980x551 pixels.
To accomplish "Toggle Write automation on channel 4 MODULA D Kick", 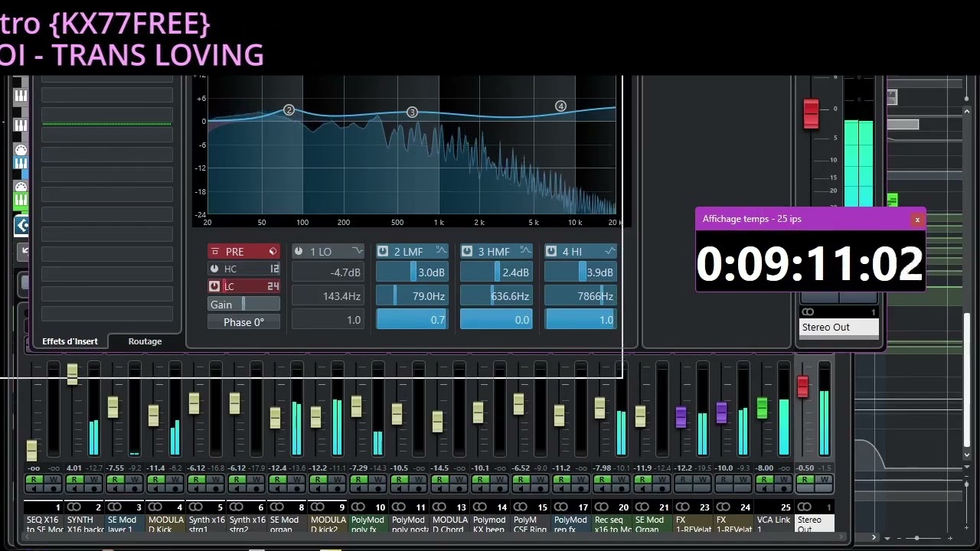I will (175, 480).
